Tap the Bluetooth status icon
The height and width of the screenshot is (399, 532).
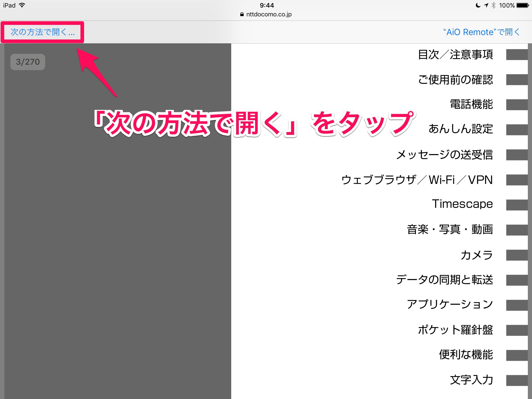(493, 5)
